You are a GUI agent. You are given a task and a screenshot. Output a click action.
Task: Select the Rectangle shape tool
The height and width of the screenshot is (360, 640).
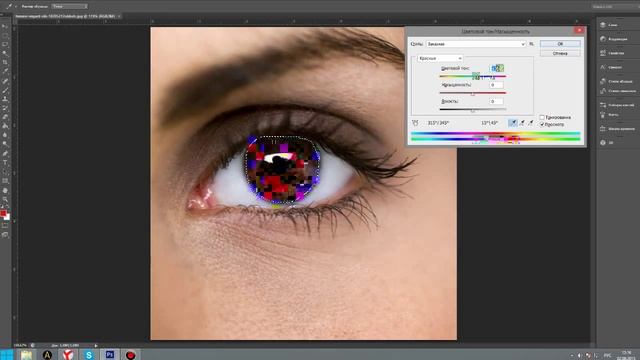click(x=5, y=181)
